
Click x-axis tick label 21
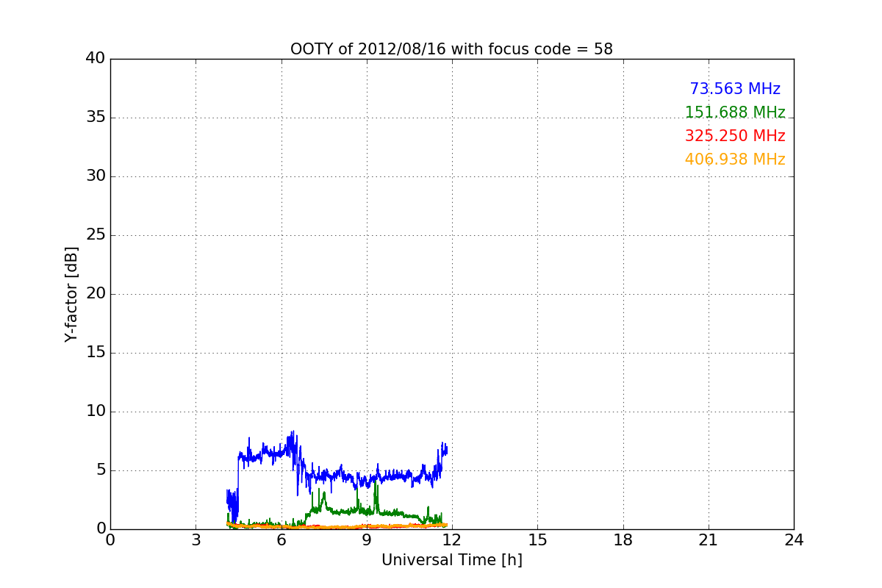[709, 540]
